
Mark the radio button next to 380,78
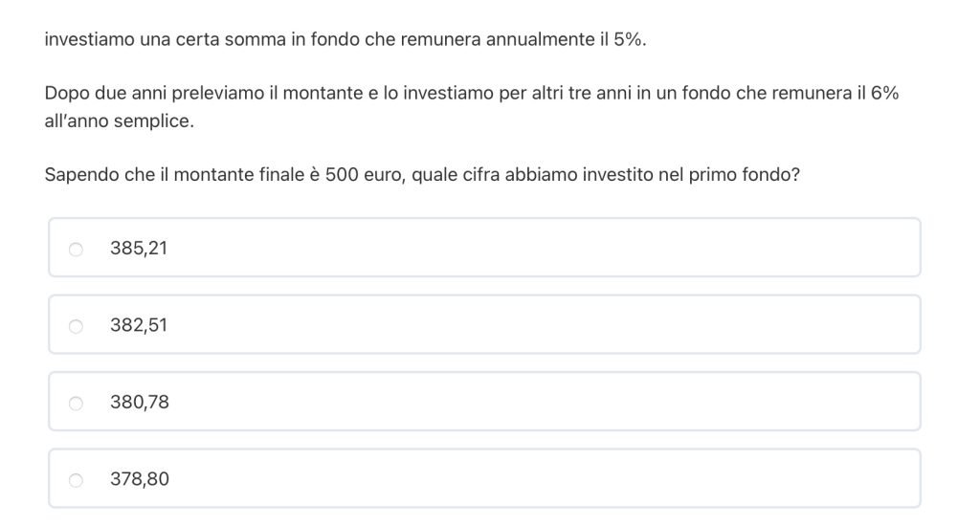76,404
